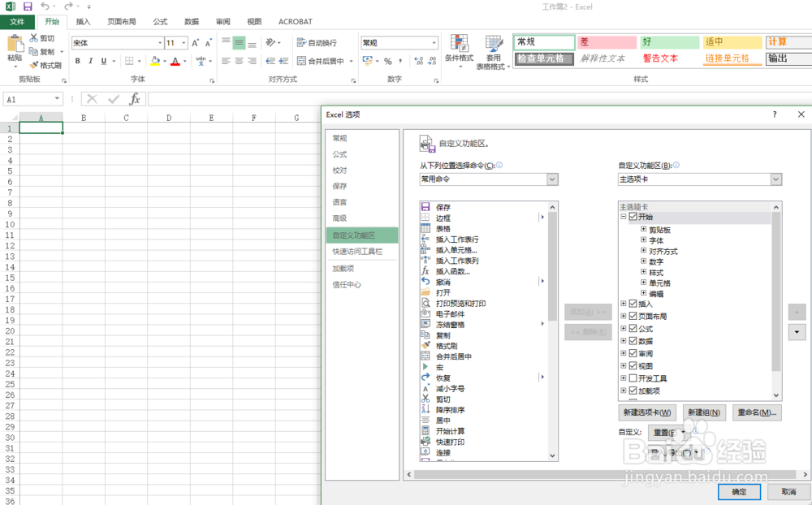
Task: Select 快速访问工具栏 in options sidebar
Action: coord(357,251)
